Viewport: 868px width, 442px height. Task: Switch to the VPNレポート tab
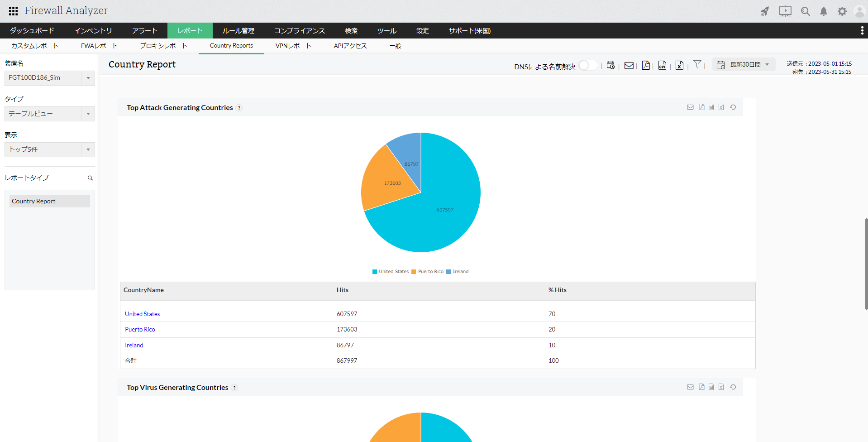[293, 46]
